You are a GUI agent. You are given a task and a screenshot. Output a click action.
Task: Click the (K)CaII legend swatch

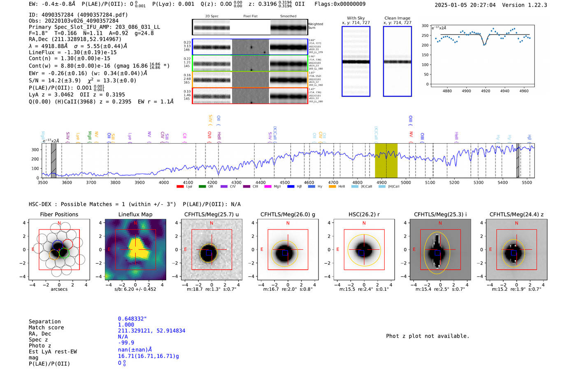click(355, 187)
